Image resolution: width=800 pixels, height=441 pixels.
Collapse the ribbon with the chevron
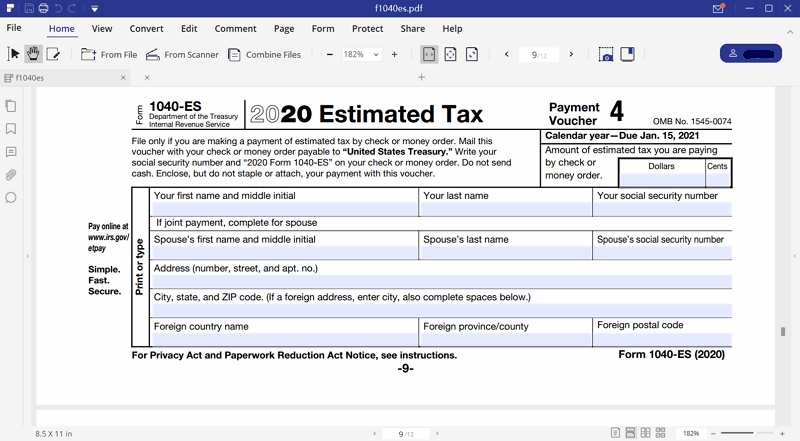pos(790,32)
